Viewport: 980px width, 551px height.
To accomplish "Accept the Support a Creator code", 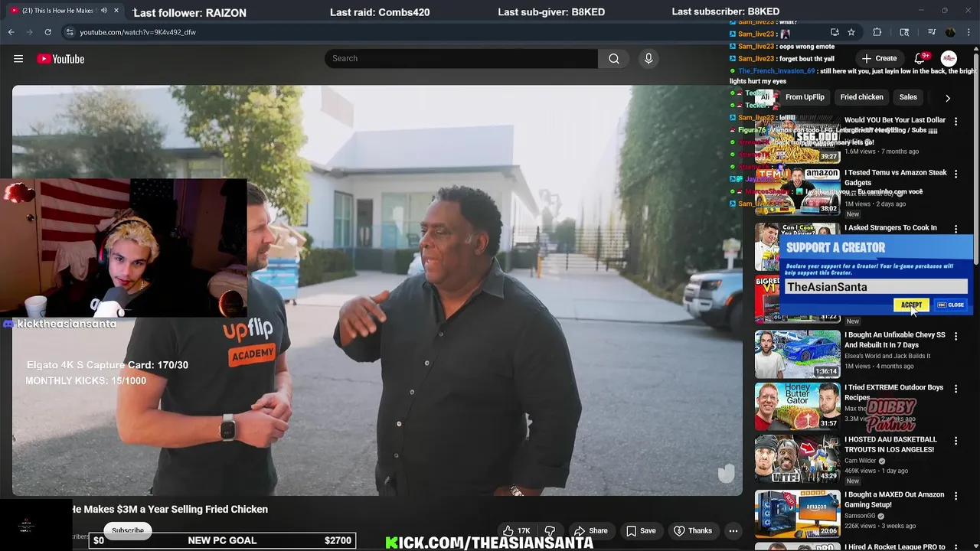I will [911, 305].
